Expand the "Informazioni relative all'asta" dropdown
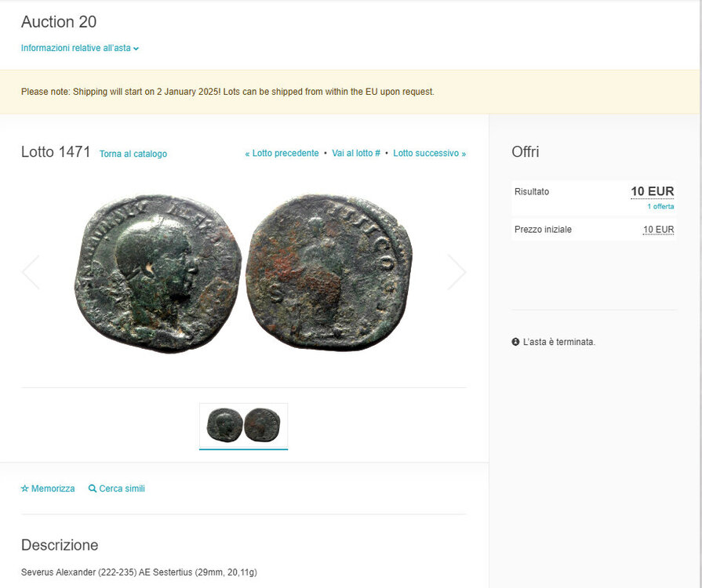Screen dimensions: 702x588 [80, 49]
